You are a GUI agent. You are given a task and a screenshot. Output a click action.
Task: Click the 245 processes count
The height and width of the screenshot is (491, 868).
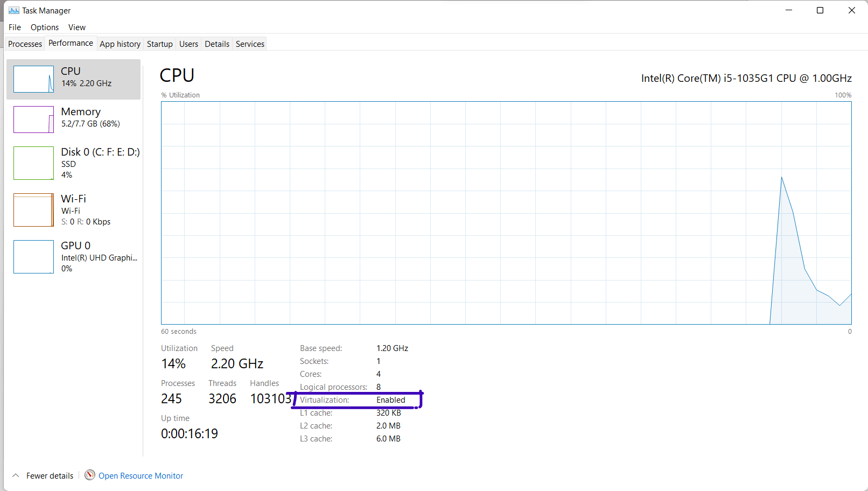click(x=171, y=399)
